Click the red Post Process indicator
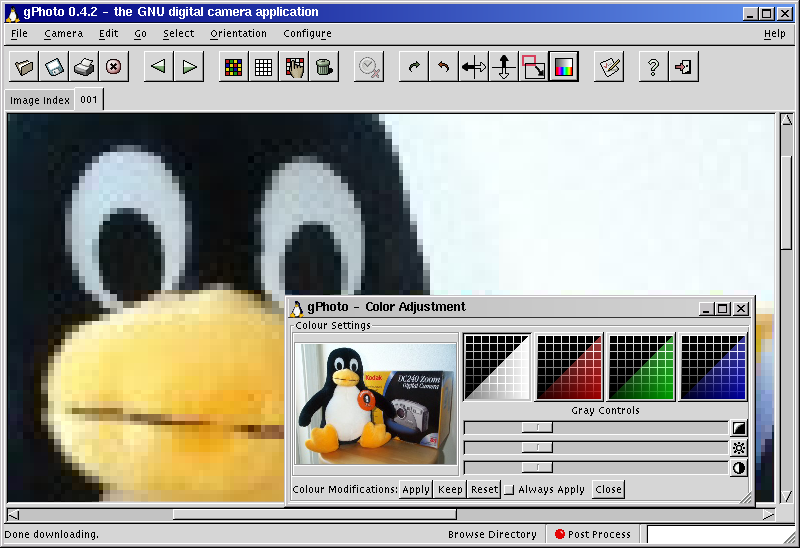The image size is (800, 548). [560, 534]
